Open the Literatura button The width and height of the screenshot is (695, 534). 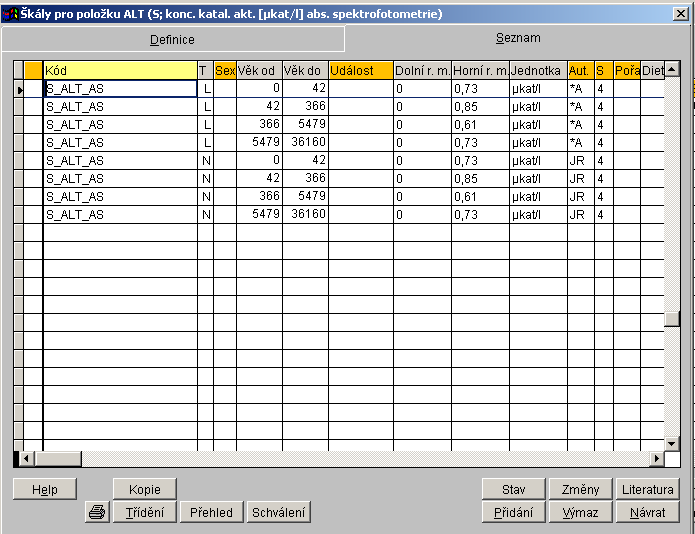coord(647,489)
